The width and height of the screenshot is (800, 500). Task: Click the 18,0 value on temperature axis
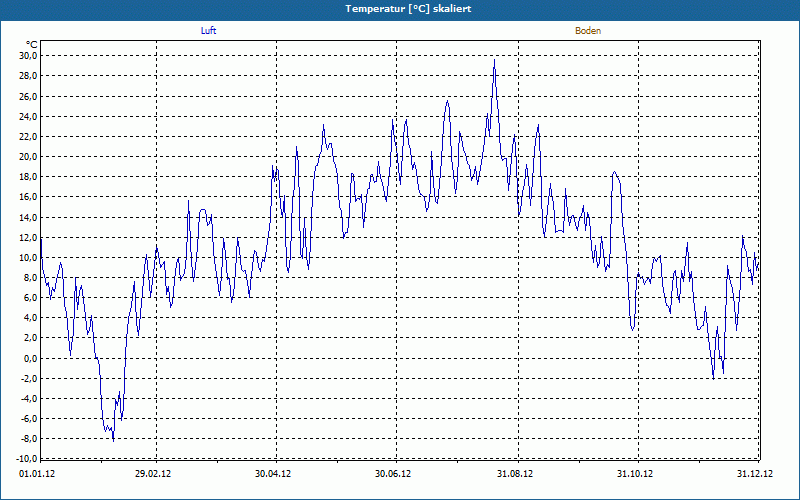(x=29, y=177)
